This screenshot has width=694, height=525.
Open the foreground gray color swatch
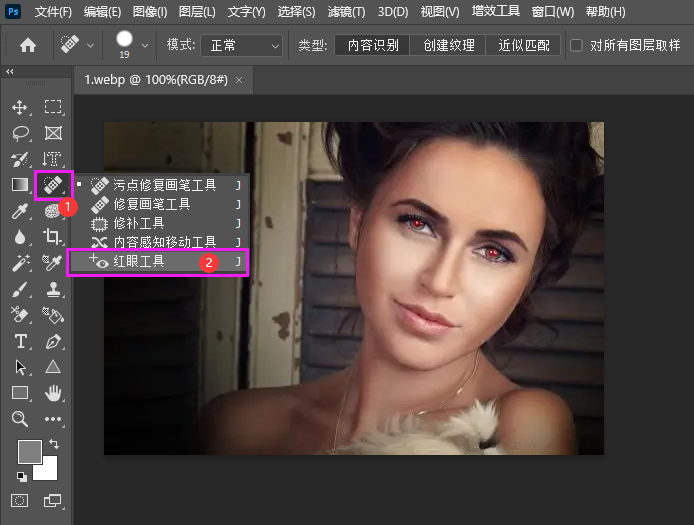29,452
